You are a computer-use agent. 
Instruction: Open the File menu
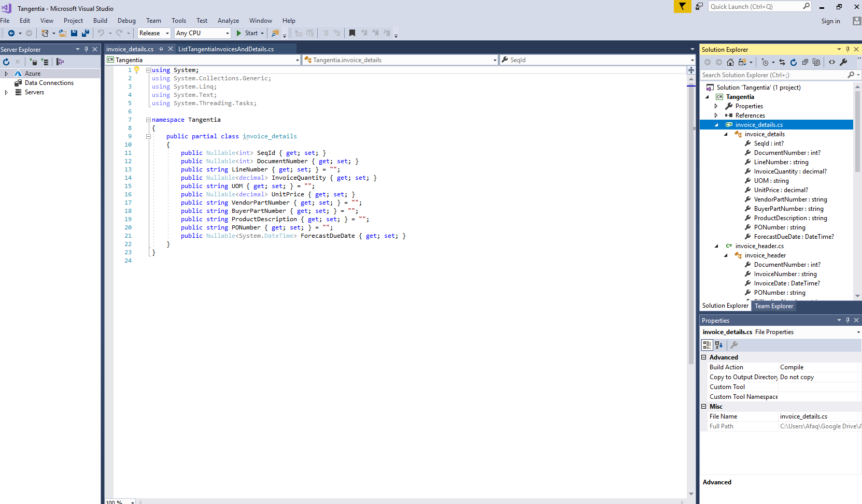(5, 21)
